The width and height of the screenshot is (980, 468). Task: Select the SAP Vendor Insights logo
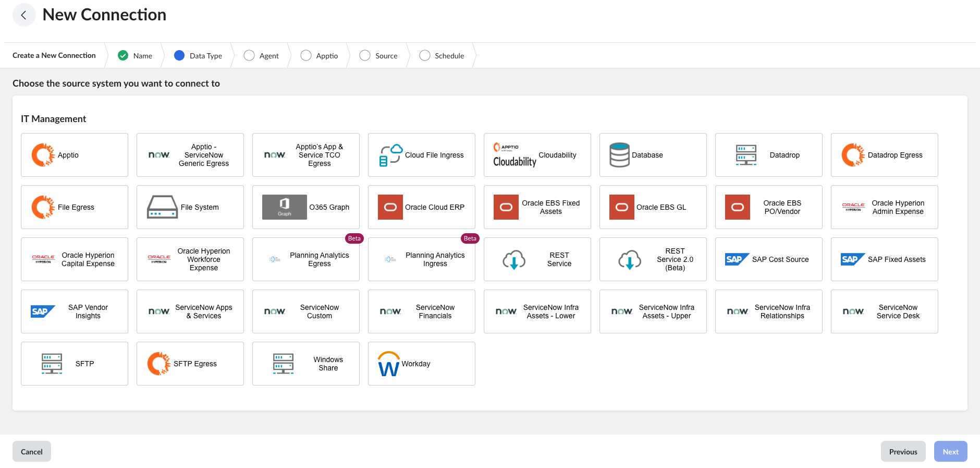43,311
